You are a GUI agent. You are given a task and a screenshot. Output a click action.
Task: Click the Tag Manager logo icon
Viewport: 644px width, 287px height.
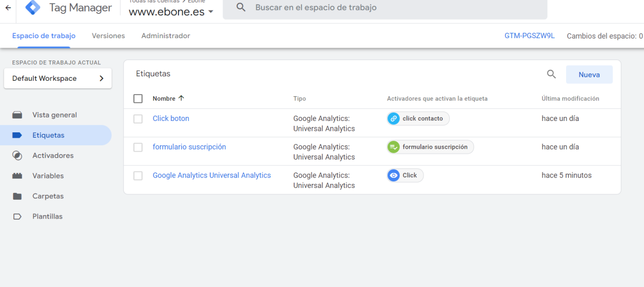33,7
